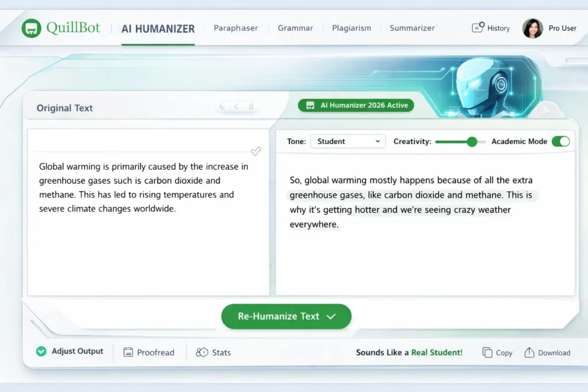588x392 pixels.
Task: Open the Plagiarism checker tab
Action: point(351,28)
